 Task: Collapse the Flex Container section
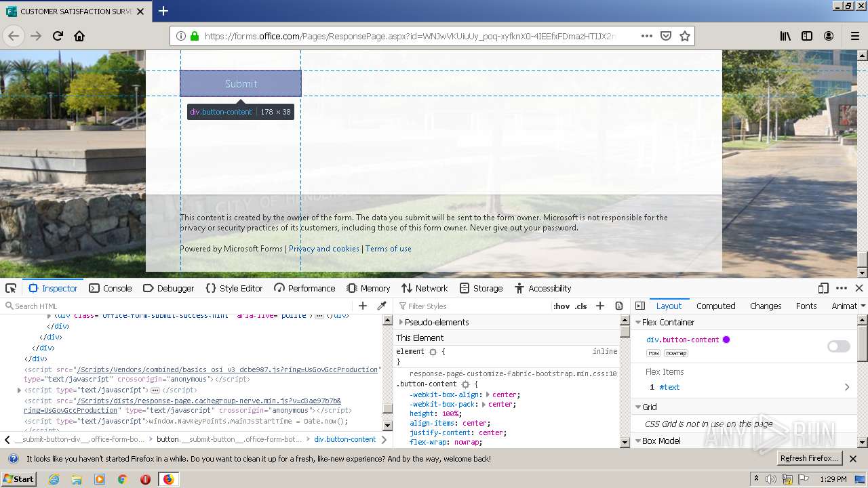point(638,322)
